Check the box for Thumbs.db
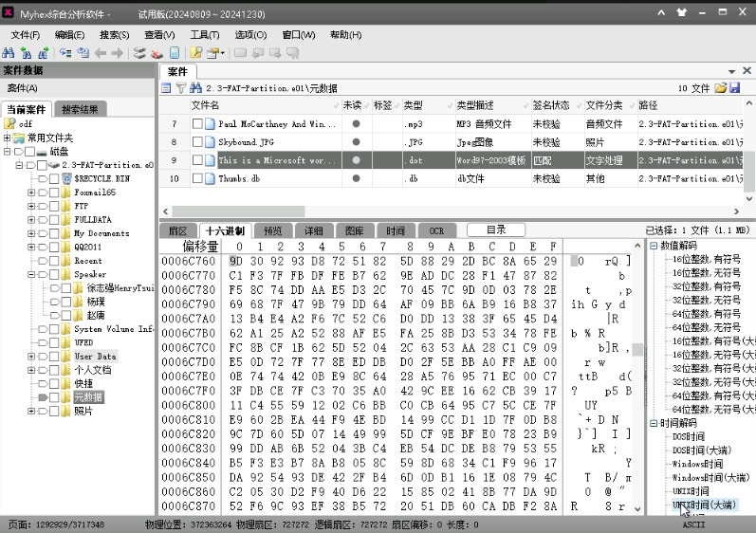 197,179
